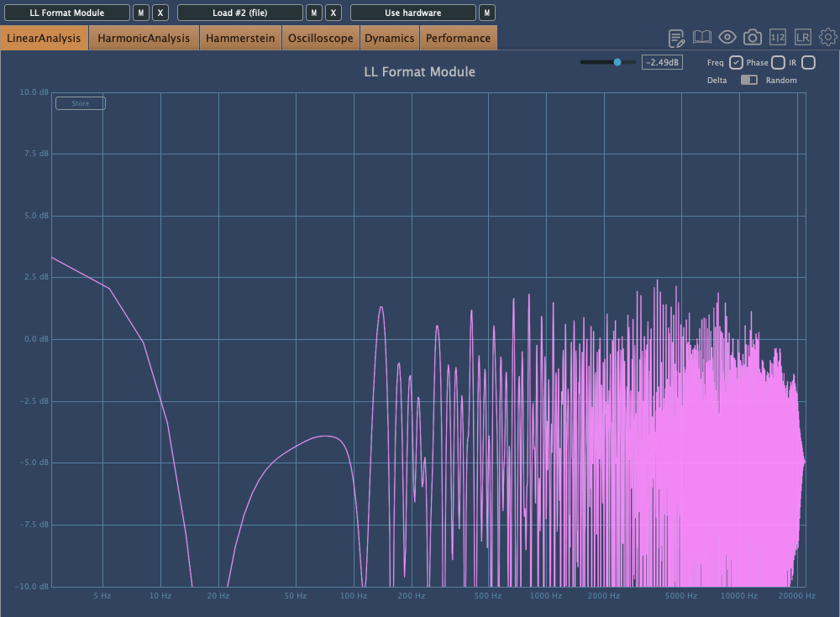Image resolution: width=840 pixels, height=617 pixels.
Task: Click the gain slider blue handle
Action: click(617, 62)
